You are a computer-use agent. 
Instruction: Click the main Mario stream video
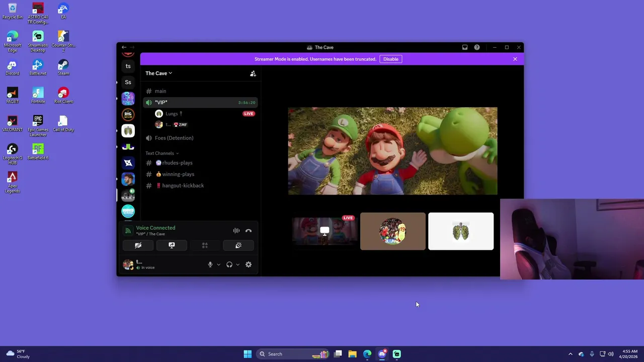[x=392, y=151]
